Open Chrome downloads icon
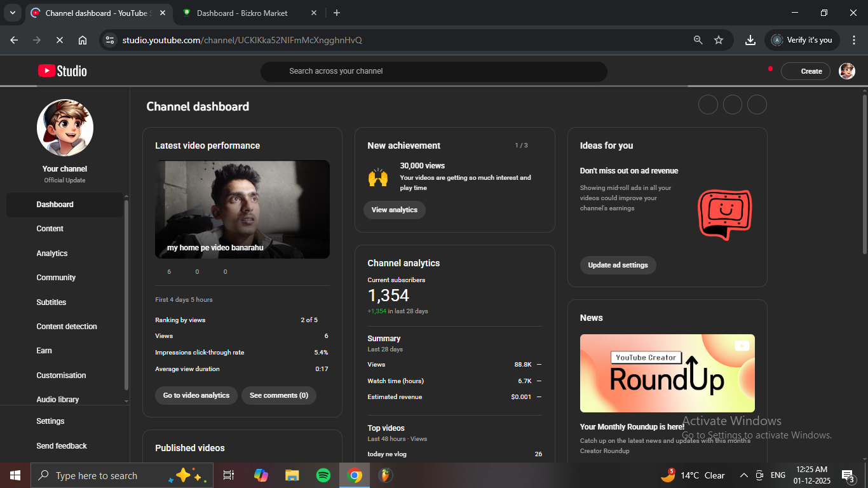 [750, 40]
